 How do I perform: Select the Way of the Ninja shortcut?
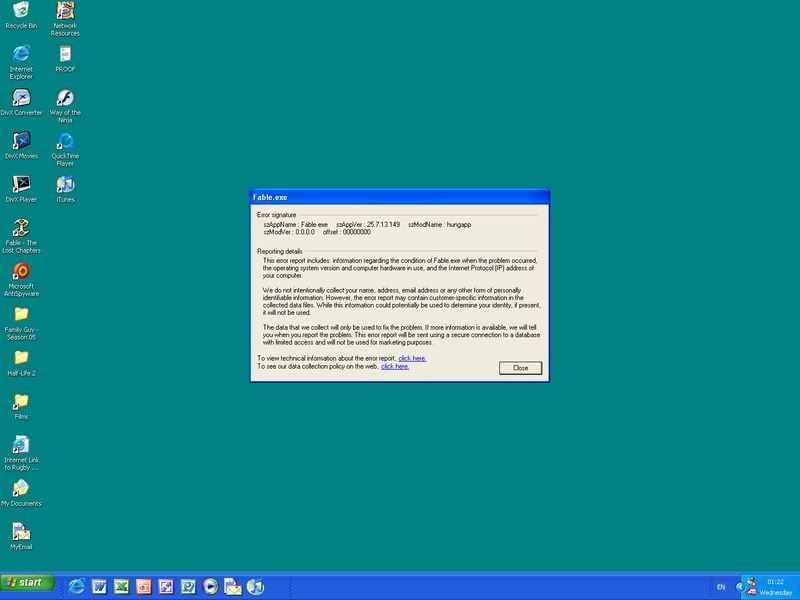click(x=65, y=105)
